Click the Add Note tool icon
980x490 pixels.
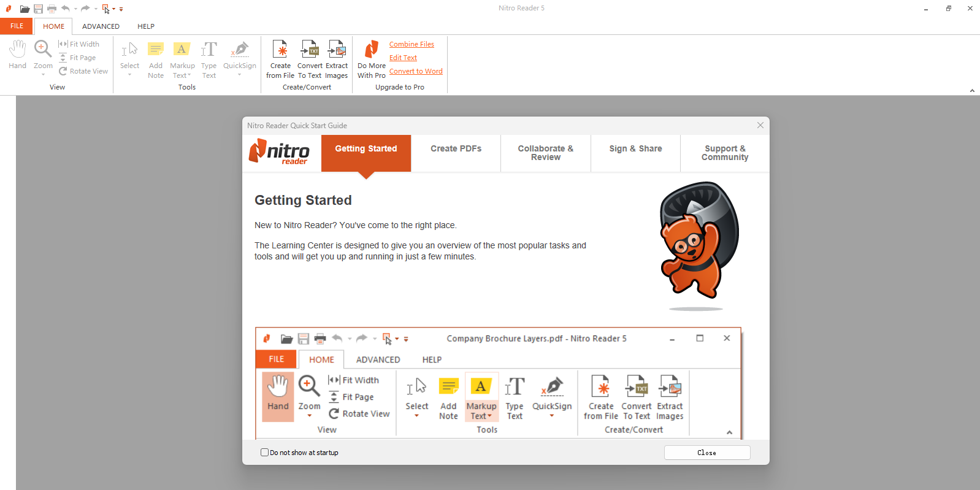click(x=156, y=50)
